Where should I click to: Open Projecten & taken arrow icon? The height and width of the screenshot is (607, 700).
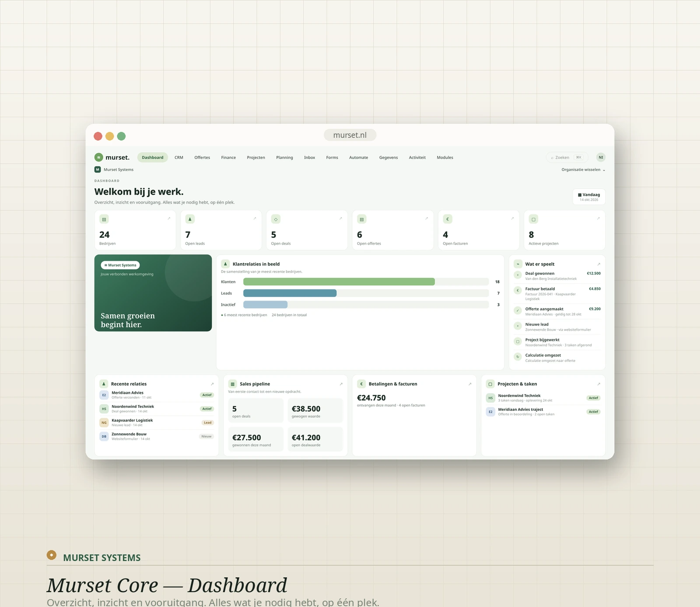598,384
